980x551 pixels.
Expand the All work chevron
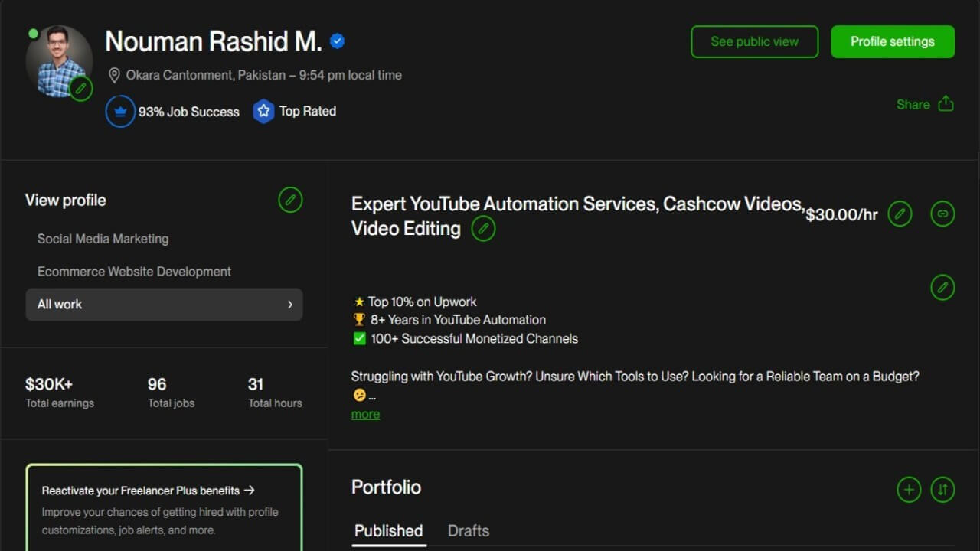coord(290,305)
